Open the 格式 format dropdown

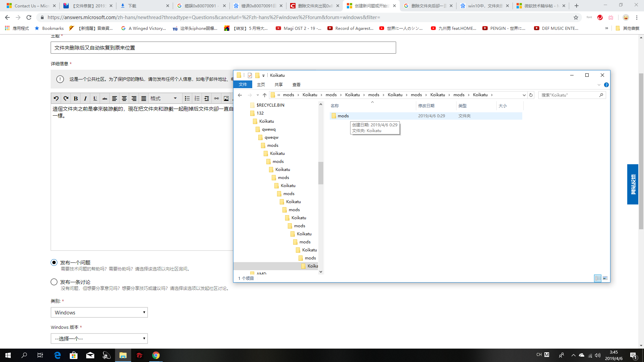coord(163,98)
